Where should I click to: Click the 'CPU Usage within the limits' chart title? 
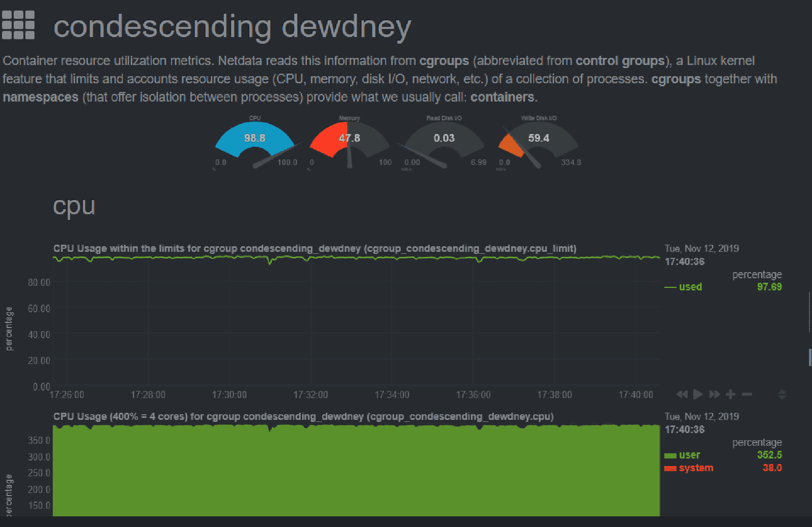click(x=315, y=248)
